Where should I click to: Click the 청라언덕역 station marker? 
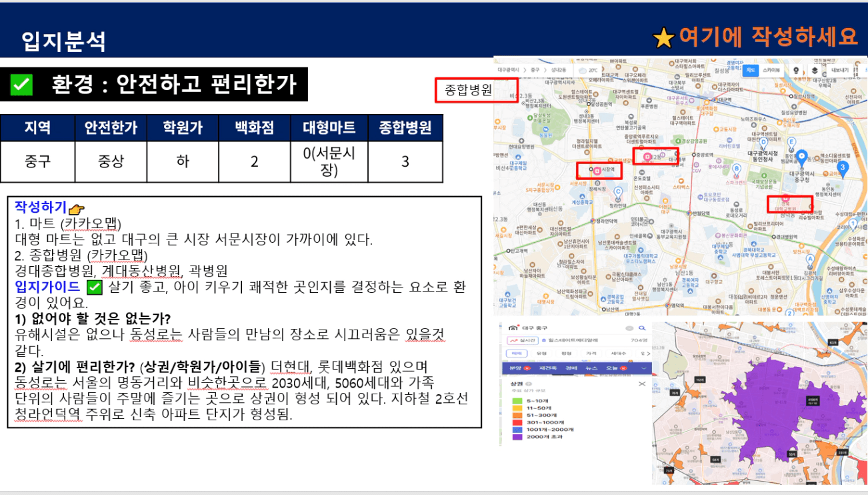click(593, 221)
